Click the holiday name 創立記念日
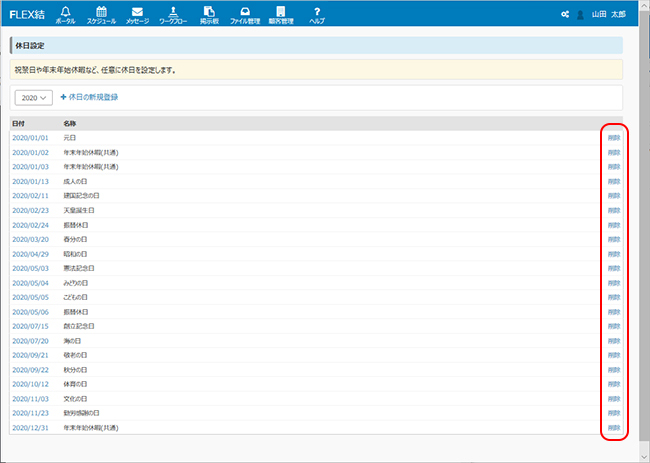 coord(79,326)
